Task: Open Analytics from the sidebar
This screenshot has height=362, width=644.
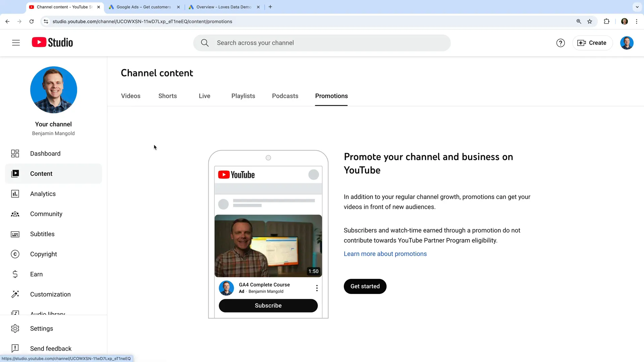Action: pos(43,194)
